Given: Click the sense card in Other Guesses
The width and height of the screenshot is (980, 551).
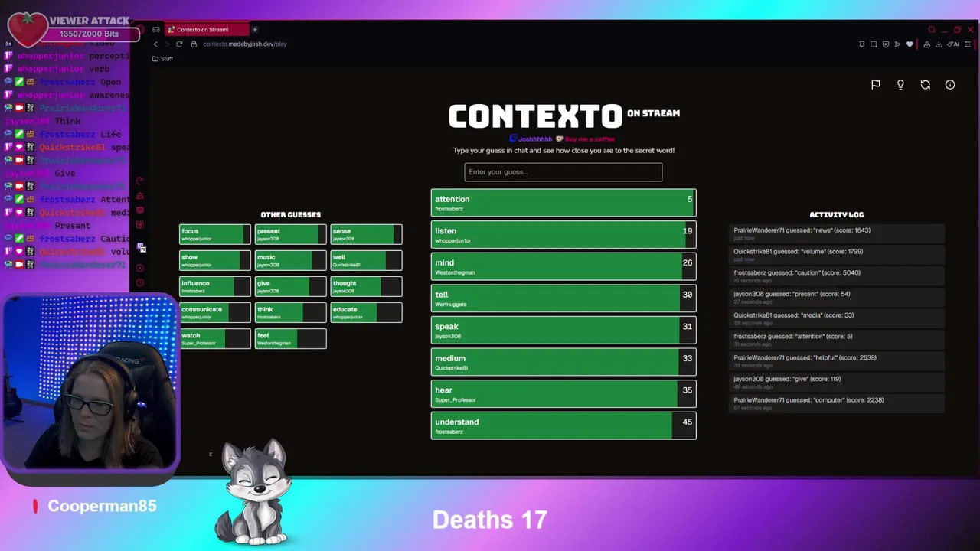Looking at the screenshot, I should point(366,234).
